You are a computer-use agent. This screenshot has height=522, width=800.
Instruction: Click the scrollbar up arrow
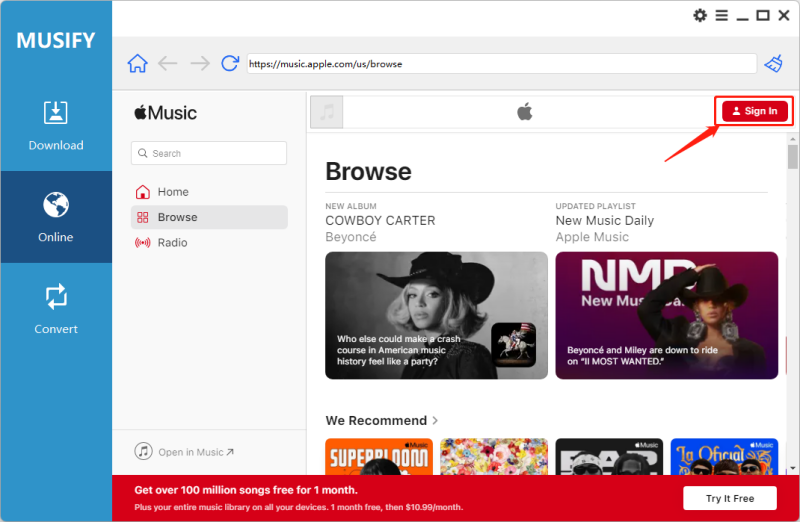click(792, 139)
